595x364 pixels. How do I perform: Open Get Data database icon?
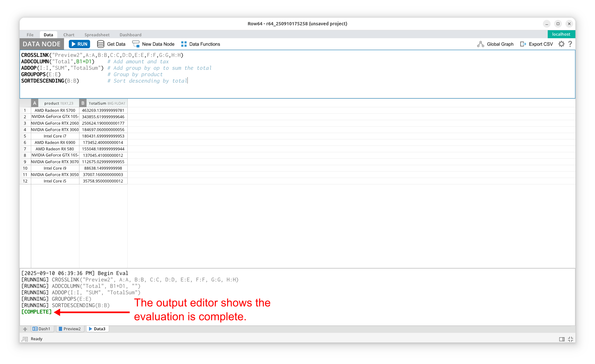(101, 44)
